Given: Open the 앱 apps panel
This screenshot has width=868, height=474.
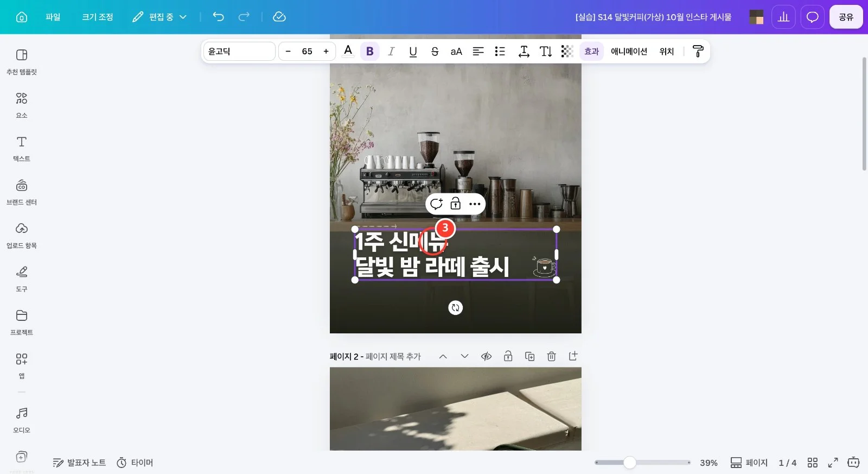Looking at the screenshot, I should tap(22, 365).
